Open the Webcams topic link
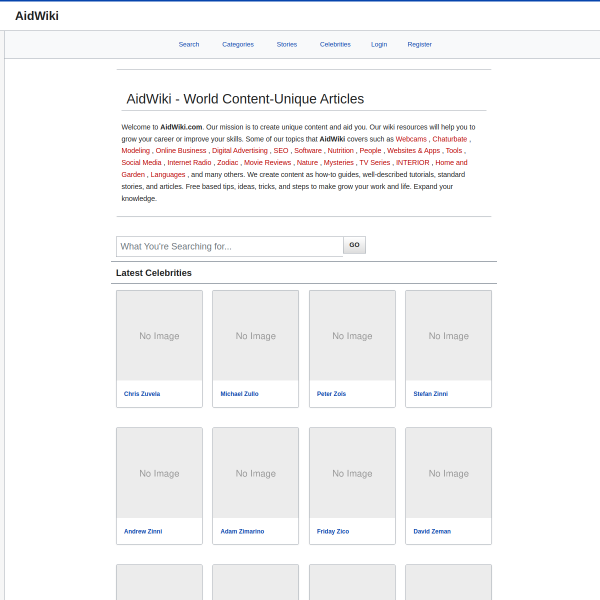The image size is (600, 600). [x=411, y=139]
